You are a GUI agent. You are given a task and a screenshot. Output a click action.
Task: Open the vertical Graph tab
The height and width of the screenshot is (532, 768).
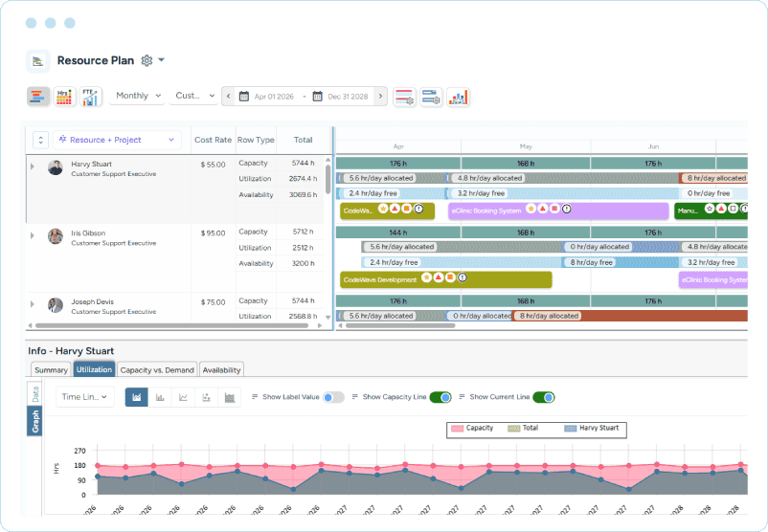click(34, 421)
